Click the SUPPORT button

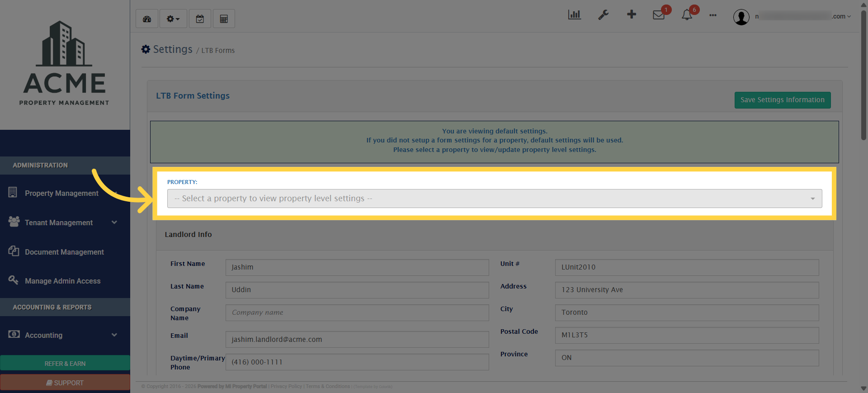coord(65,383)
